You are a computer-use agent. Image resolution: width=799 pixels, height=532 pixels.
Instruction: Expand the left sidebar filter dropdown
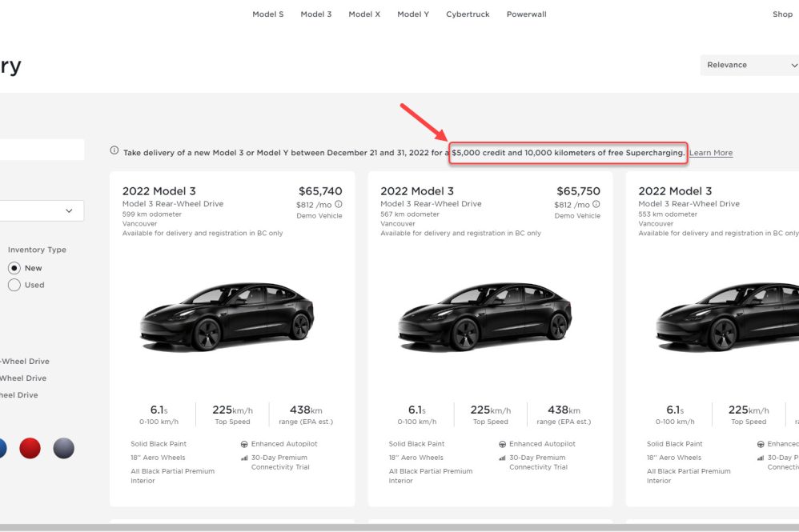[x=42, y=210]
